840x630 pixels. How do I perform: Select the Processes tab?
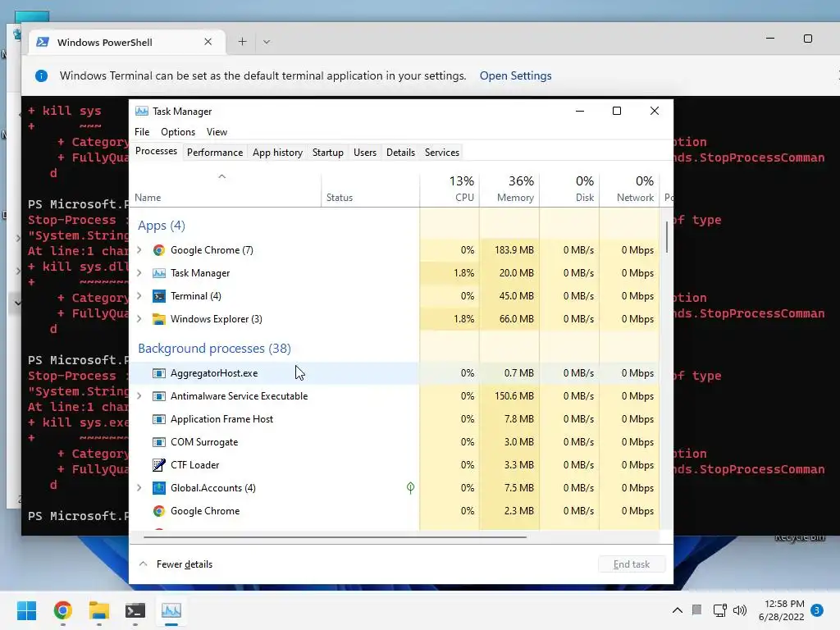pyautogui.click(x=156, y=152)
